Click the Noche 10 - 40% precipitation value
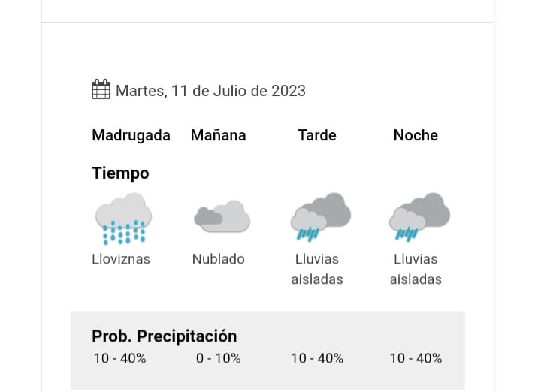This screenshot has width=541, height=392. click(416, 358)
